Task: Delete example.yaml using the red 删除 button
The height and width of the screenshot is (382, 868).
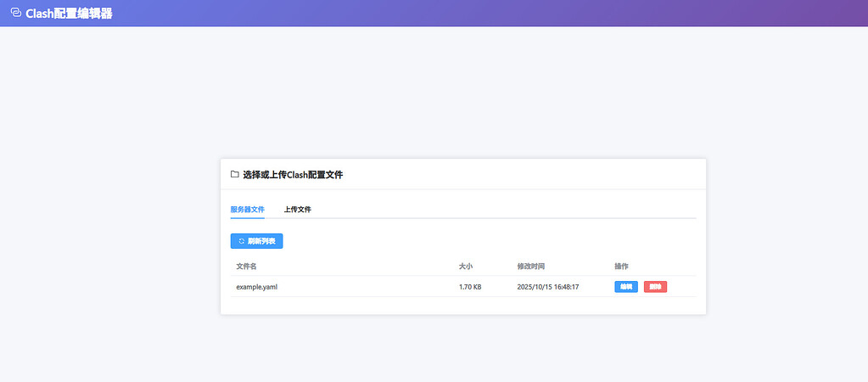Action: click(655, 287)
